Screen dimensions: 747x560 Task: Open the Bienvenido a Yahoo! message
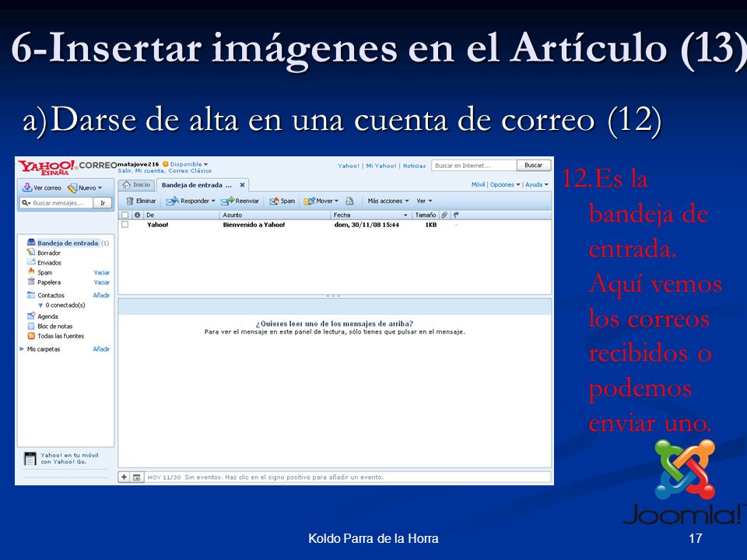point(254,225)
